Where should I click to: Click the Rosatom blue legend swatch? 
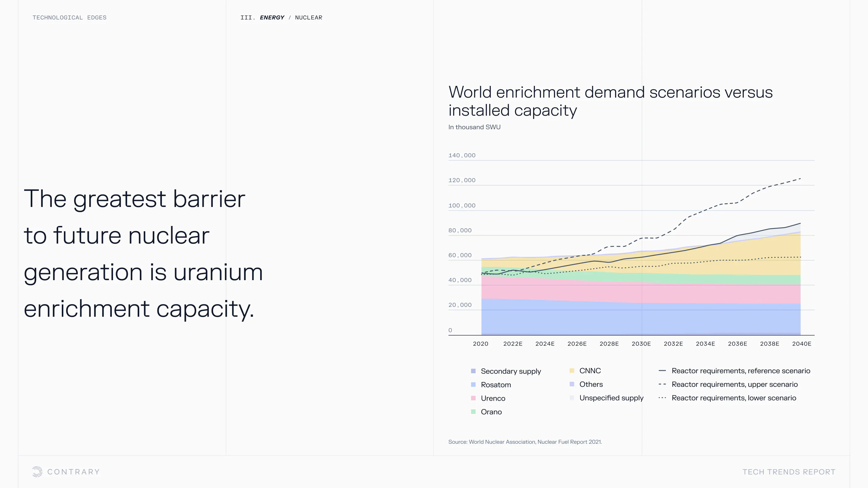coord(473,385)
